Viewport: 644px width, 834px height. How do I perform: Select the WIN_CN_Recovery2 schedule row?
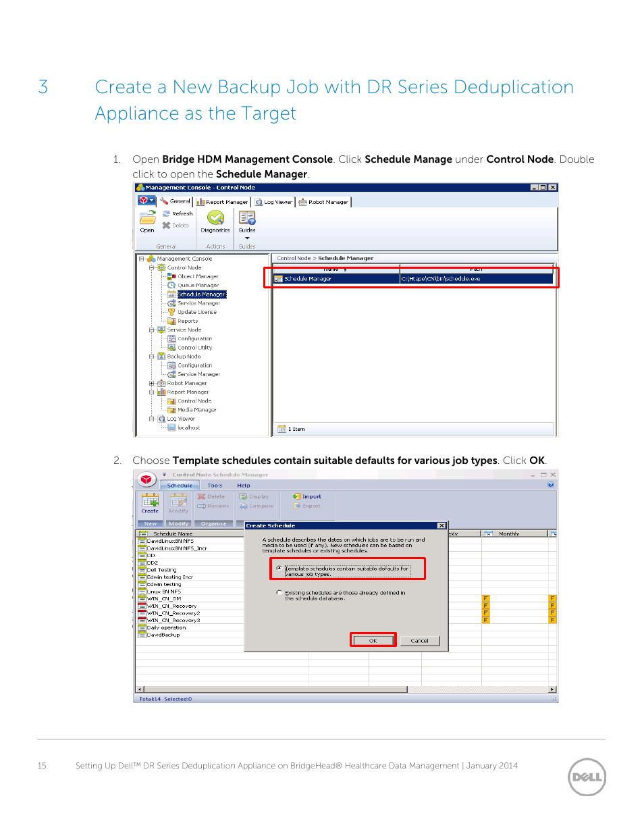[x=189, y=613]
